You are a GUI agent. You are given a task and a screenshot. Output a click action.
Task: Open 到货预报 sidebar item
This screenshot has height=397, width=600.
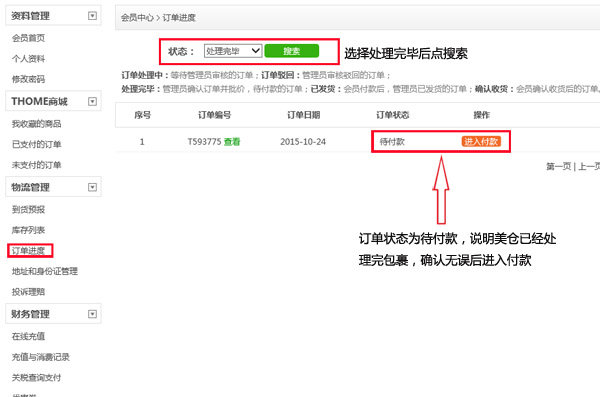[28, 209]
